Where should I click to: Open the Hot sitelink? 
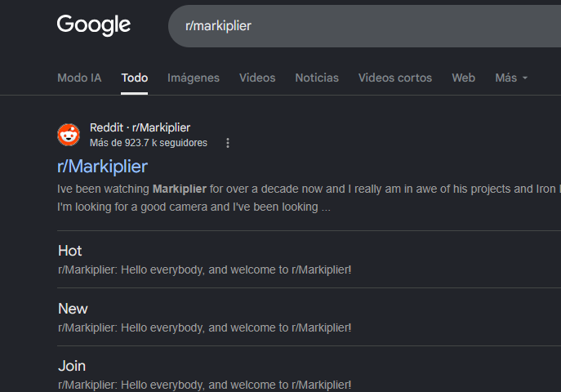click(x=70, y=251)
